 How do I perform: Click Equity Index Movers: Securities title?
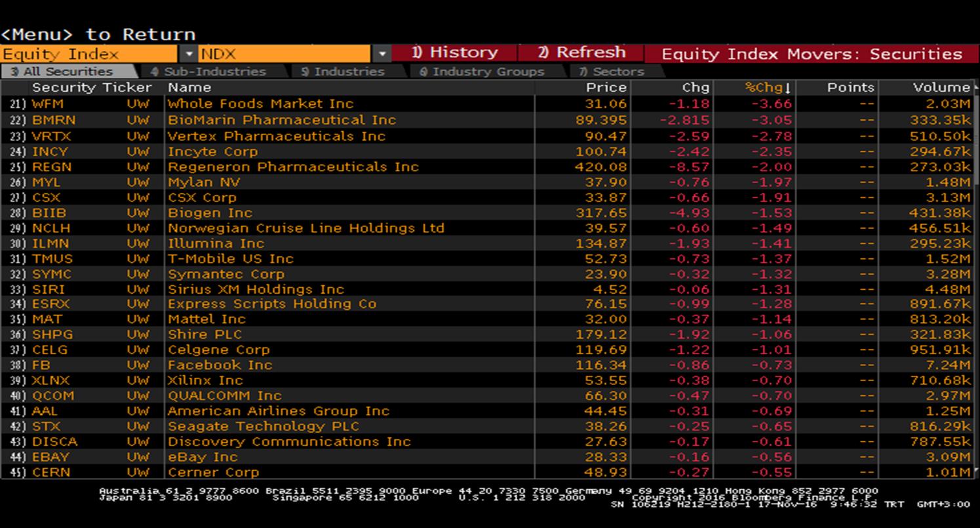(x=812, y=54)
